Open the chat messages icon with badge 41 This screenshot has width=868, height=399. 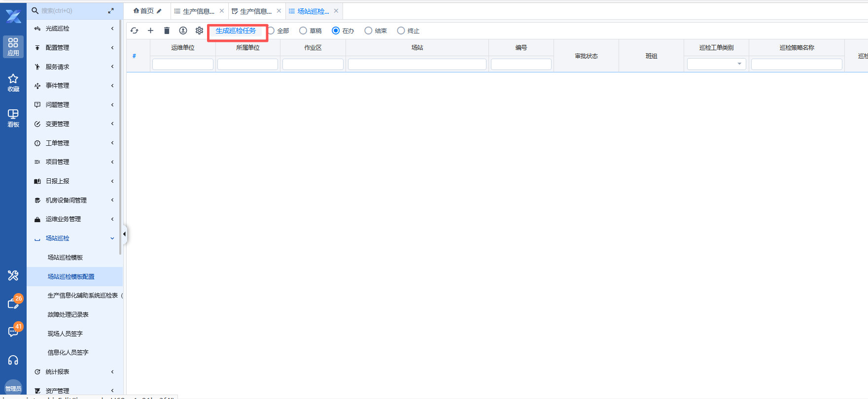[13, 332]
